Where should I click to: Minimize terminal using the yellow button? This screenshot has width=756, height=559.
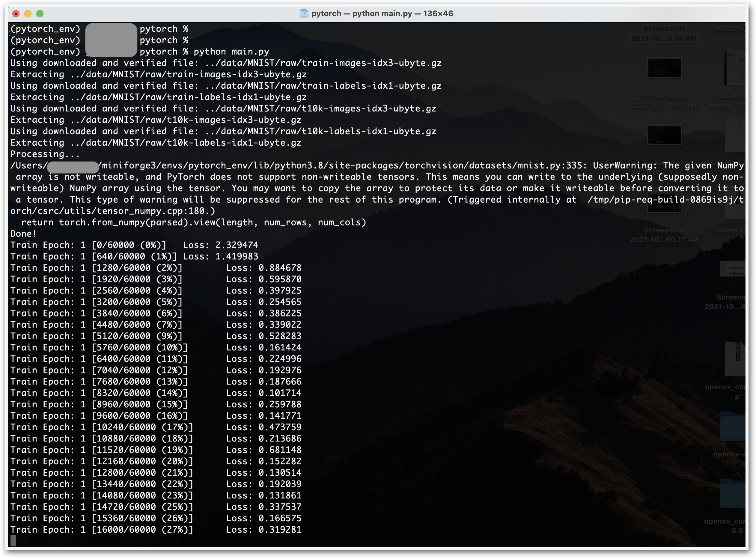pos(28,13)
